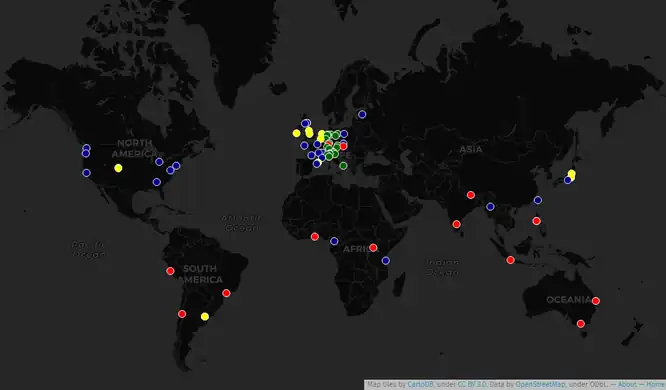
Task: Select the yellow marker in central United States
Action: [x=119, y=168]
